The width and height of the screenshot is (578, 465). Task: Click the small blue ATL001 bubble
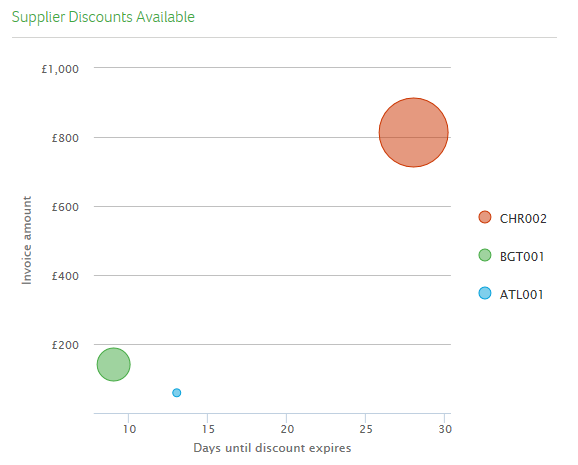click(x=177, y=393)
